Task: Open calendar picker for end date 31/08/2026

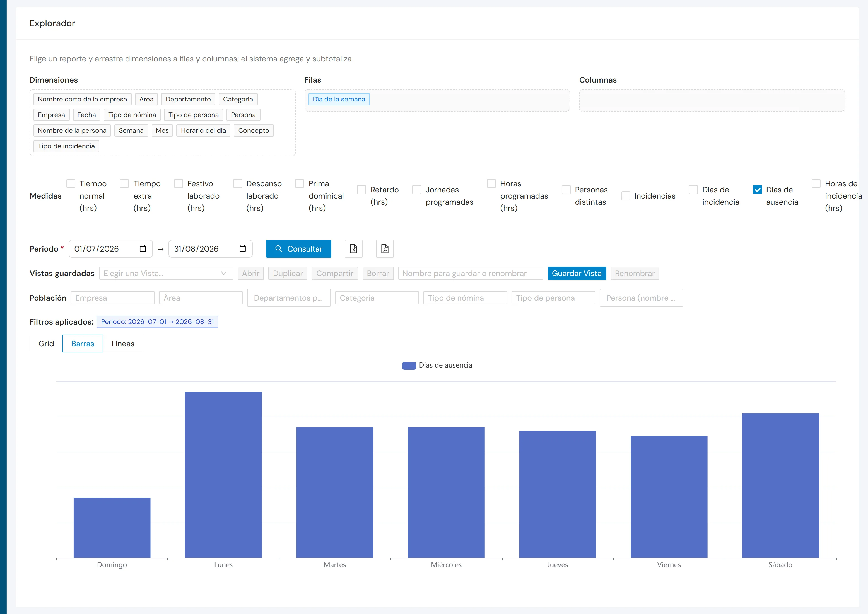Action: (242, 249)
